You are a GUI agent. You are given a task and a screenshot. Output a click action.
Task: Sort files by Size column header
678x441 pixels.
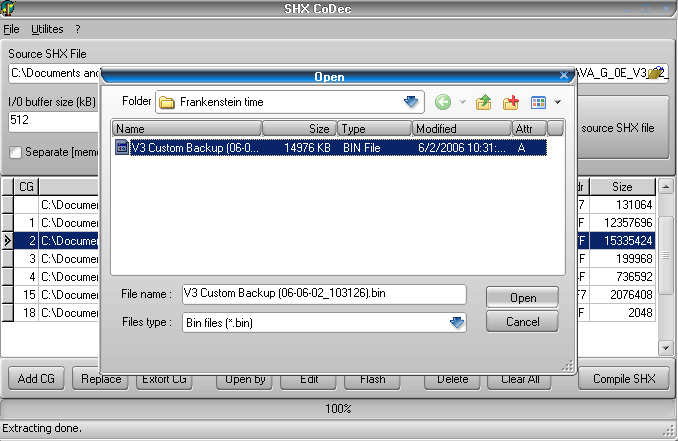299,128
